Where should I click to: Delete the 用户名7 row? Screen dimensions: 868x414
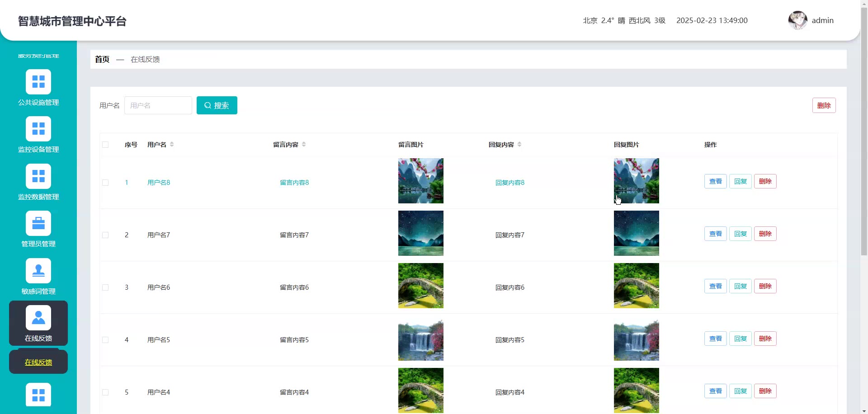click(x=765, y=234)
